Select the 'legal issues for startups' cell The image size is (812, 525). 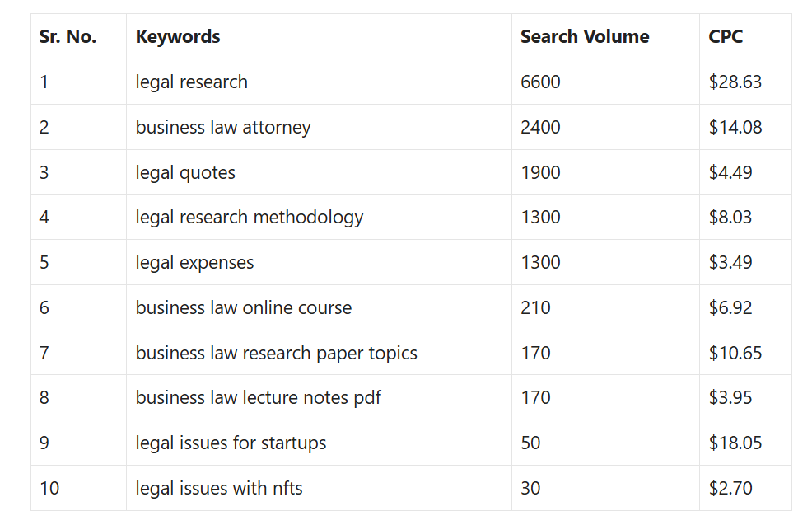coord(319,443)
